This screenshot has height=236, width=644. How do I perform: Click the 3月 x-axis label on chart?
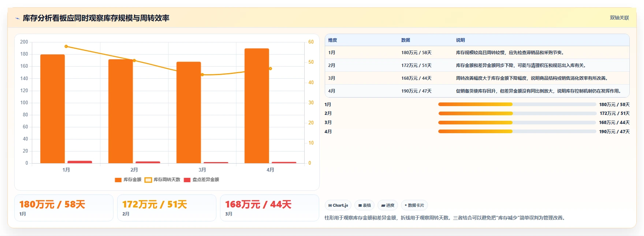pyautogui.click(x=202, y=170)
